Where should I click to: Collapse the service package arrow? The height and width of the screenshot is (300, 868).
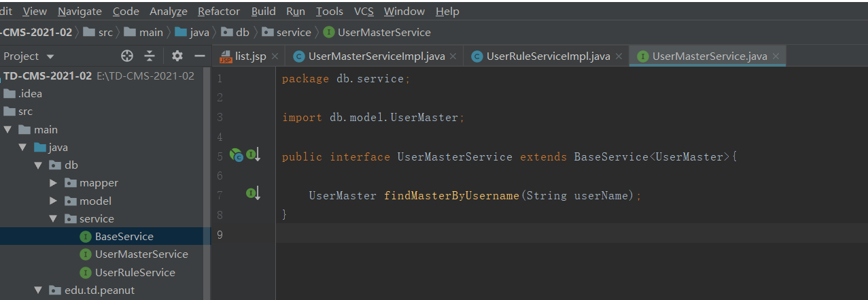click(x=54, y=219)
